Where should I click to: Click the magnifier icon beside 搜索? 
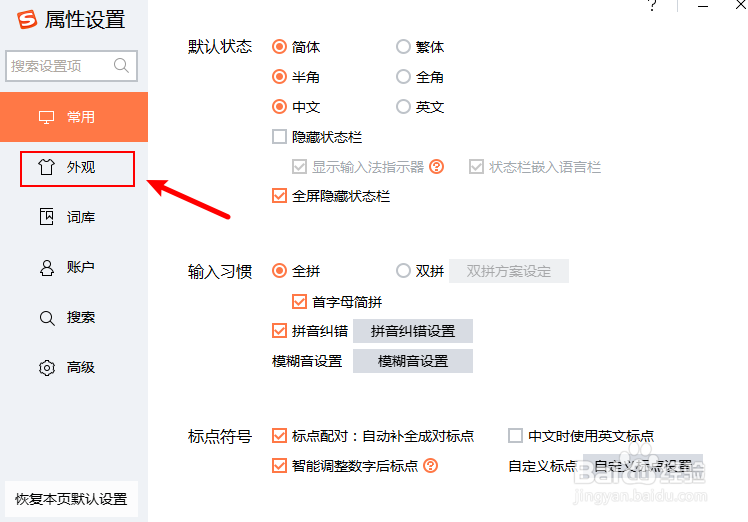46,318
